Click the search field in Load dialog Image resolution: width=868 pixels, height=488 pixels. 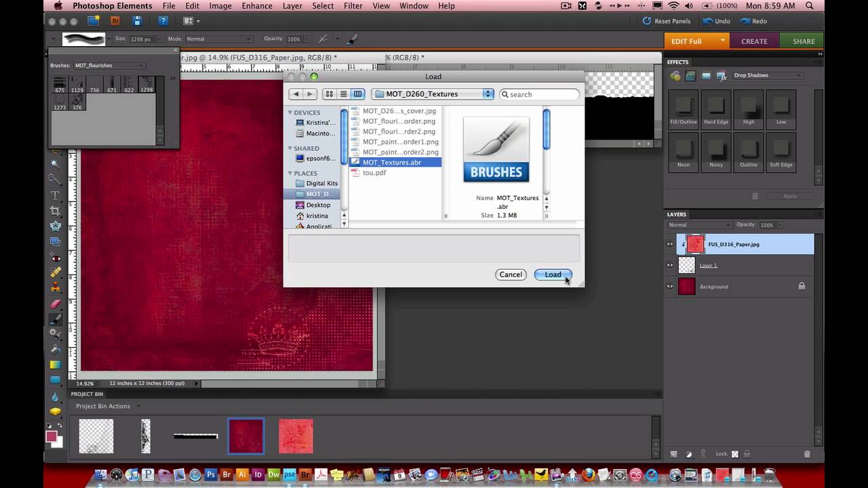coord(540,94)
